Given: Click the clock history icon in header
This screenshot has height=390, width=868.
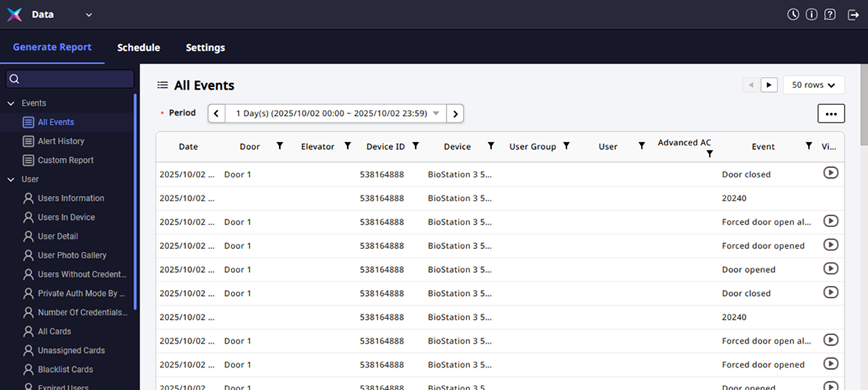Looking at the screenshot, I should 793,14.
